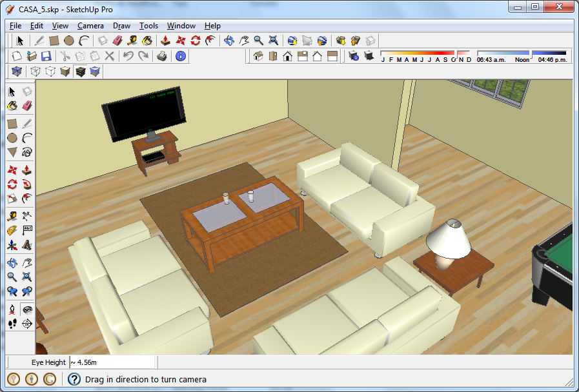Click the Eye Height value field
This screenshot has height=392, width=579.
[x=112, y=362]
